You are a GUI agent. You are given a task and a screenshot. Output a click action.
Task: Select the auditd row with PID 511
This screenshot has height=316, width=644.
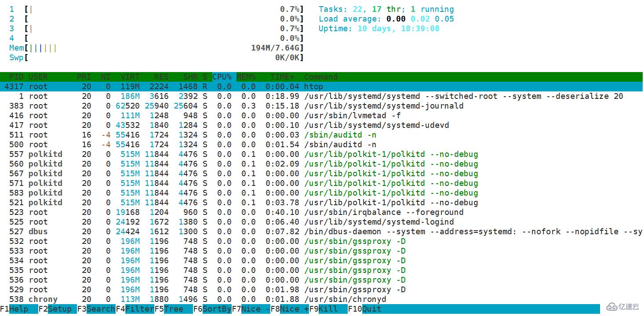[321, 135]
